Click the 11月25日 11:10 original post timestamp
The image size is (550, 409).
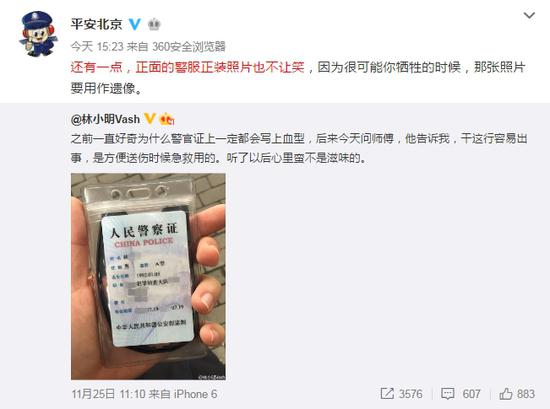pyautogui.click(x=108, y=394)
